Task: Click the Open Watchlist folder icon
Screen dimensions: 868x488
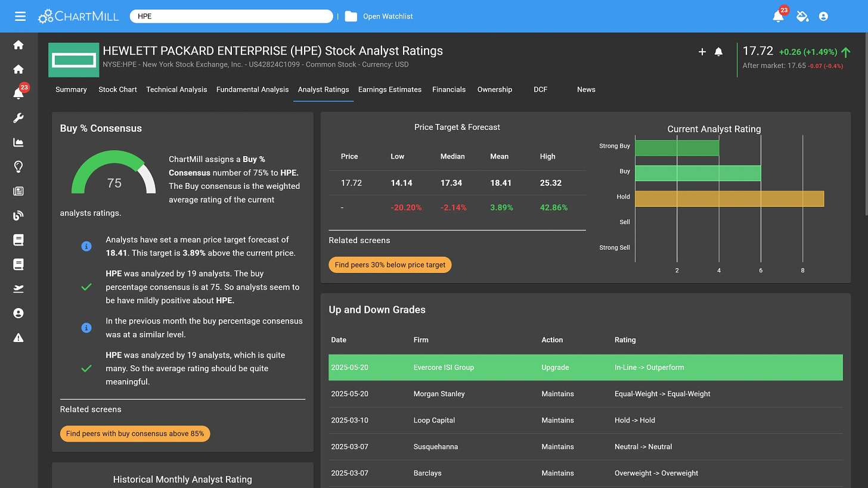Action: tap(351, 16)
